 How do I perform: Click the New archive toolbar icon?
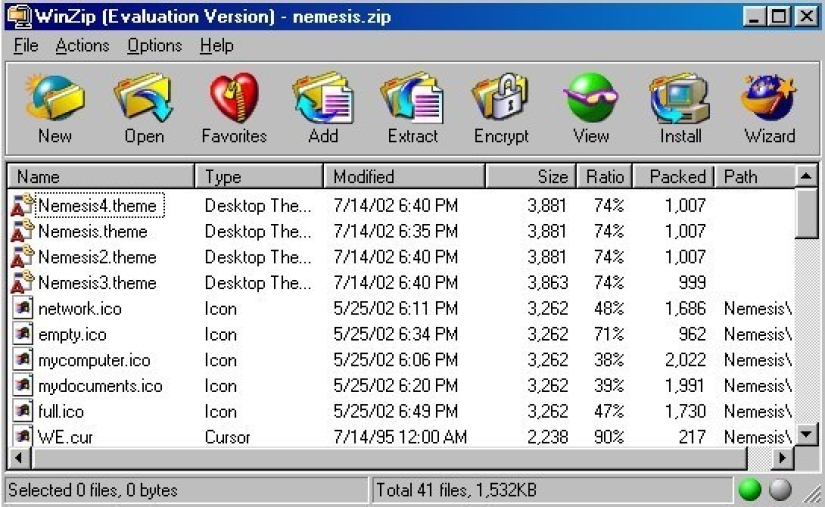coord(54,108)
